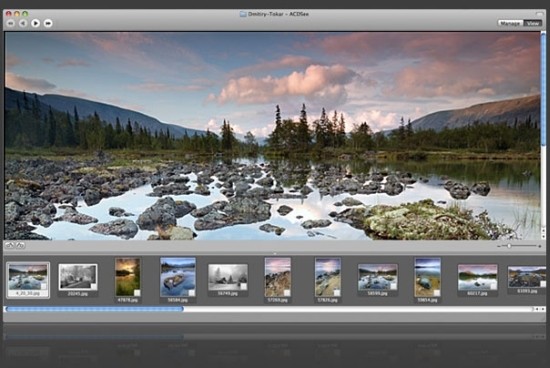The height and width of the screenshot is (368, 550).
Task: Switch to the View mode tab
Action: 532,23
